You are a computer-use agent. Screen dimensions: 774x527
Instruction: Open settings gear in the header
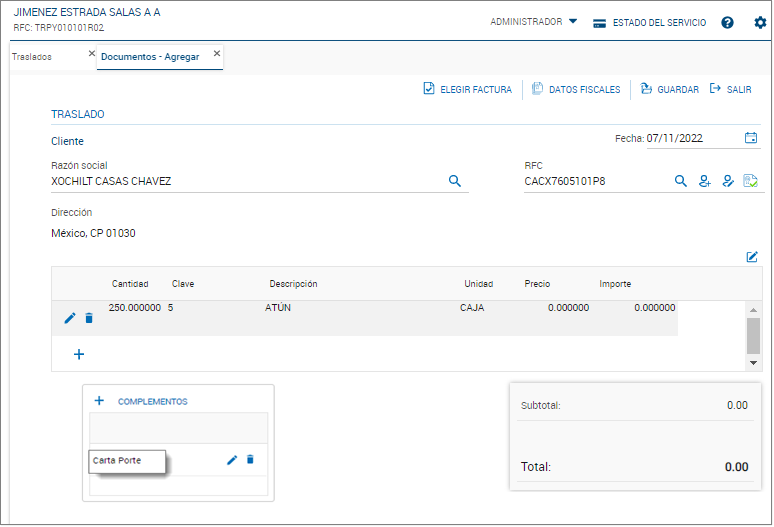759,22
